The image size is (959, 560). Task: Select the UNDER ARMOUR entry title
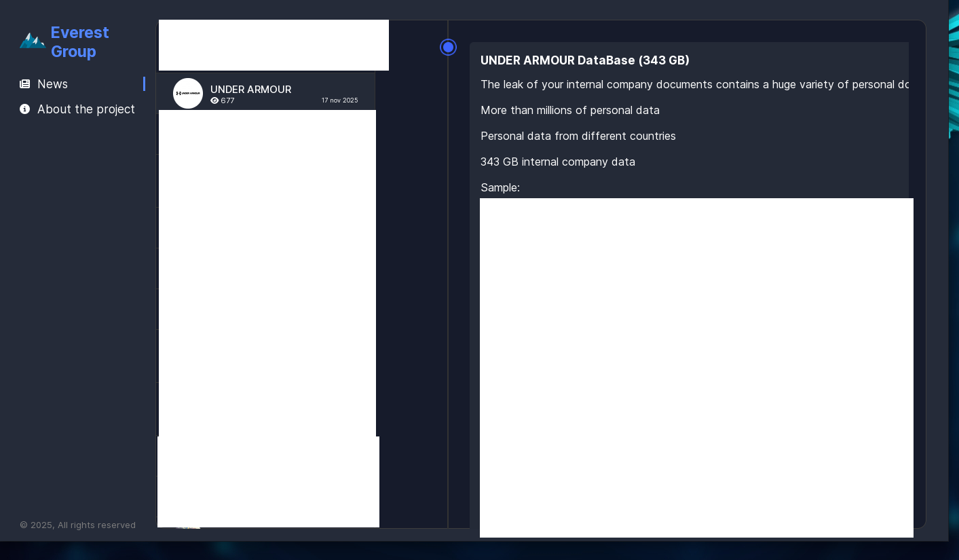250,90
